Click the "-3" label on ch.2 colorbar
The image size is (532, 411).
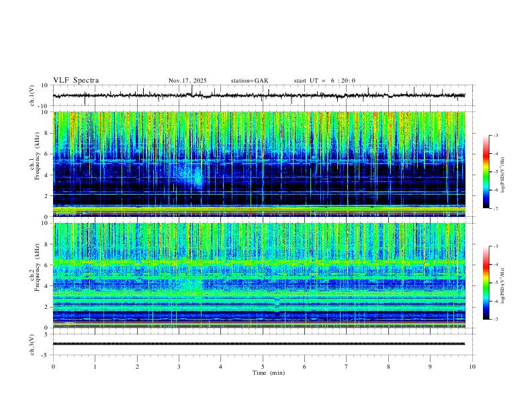click(x=496, y=246)
